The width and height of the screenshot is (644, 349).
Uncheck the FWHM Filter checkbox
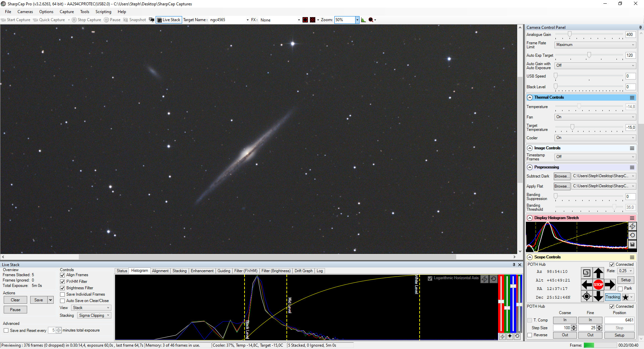coord(62,282)
